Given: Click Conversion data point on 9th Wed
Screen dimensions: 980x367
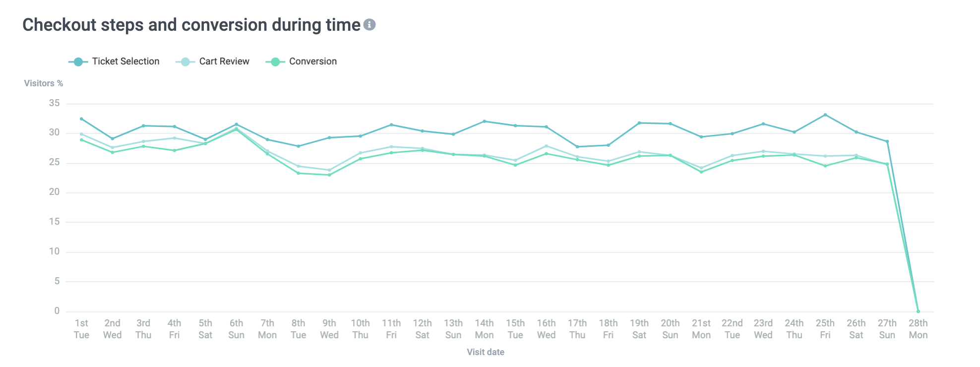Looking at the screenshot, I should [329, 175].
